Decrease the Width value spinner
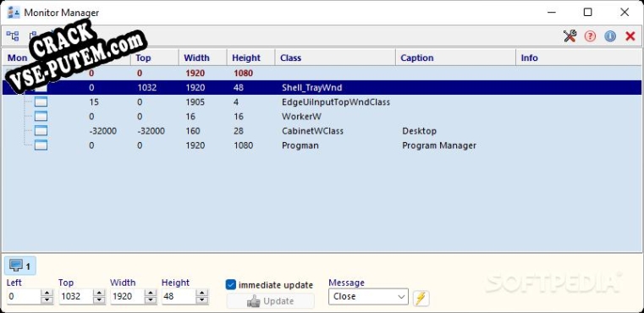The image size is (644, 313). point(151,300)
